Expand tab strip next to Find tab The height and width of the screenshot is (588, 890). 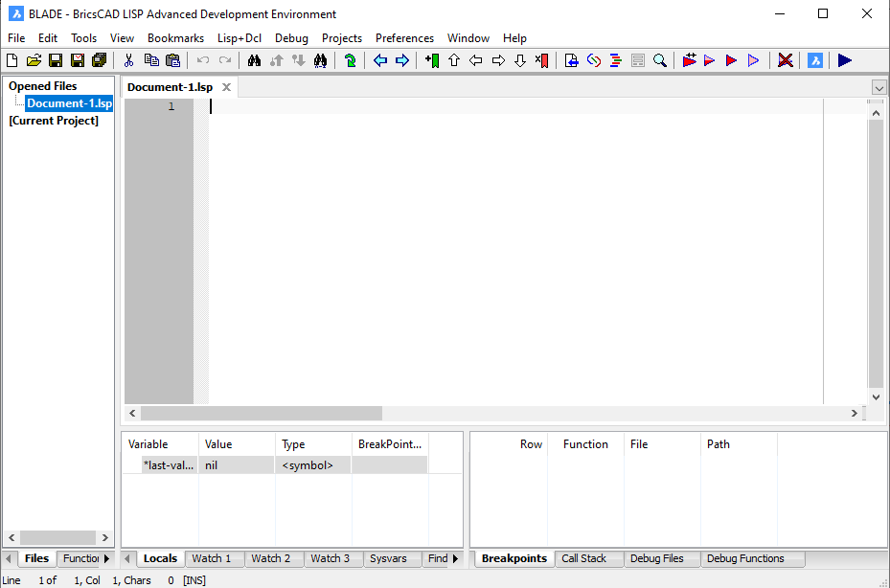[457, 558]
